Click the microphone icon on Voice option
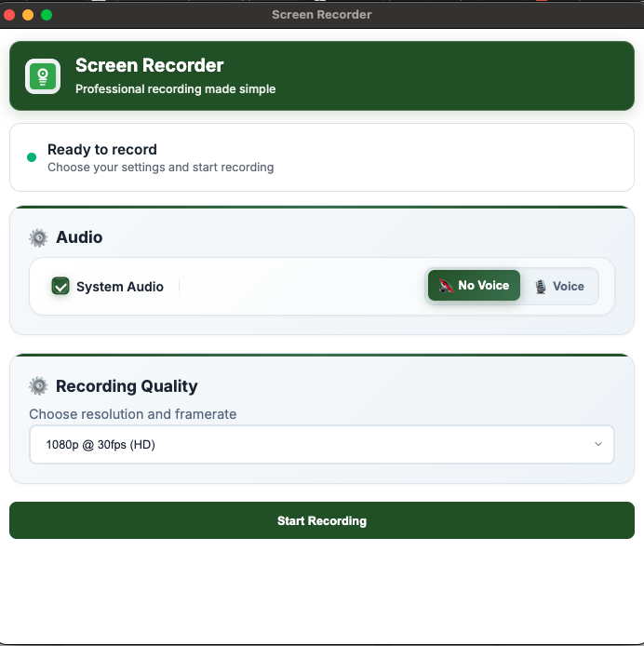The width and height of the screenshot is (644, 646). tap(541, 287)
